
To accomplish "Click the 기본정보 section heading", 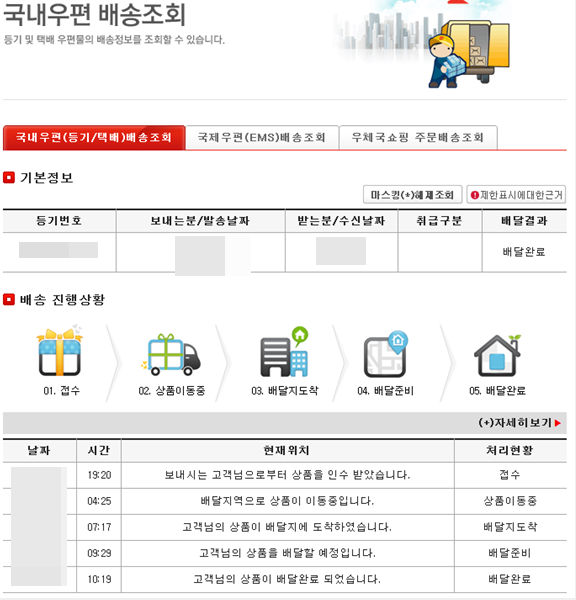I will pos(46,178).
